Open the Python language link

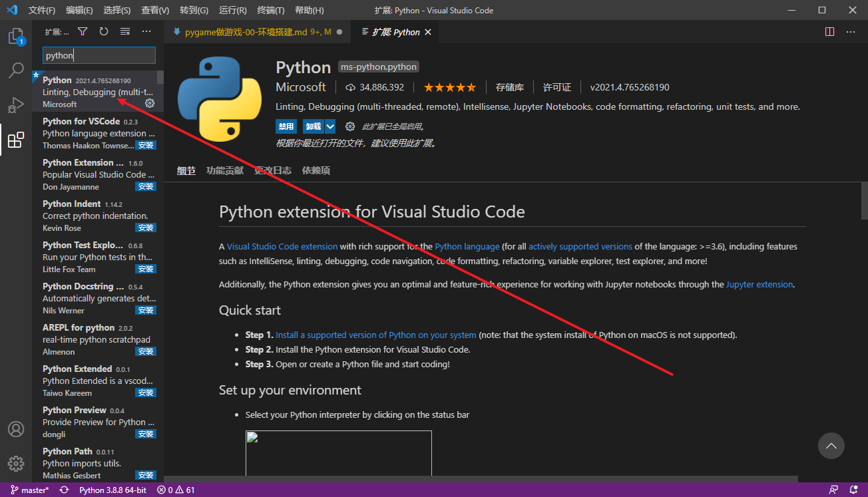(x=467, y=246)
